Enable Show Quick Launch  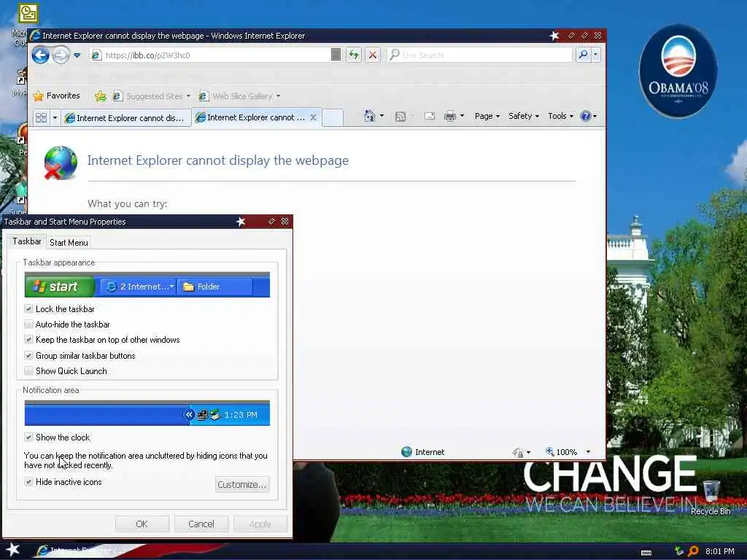click(28, 370)
